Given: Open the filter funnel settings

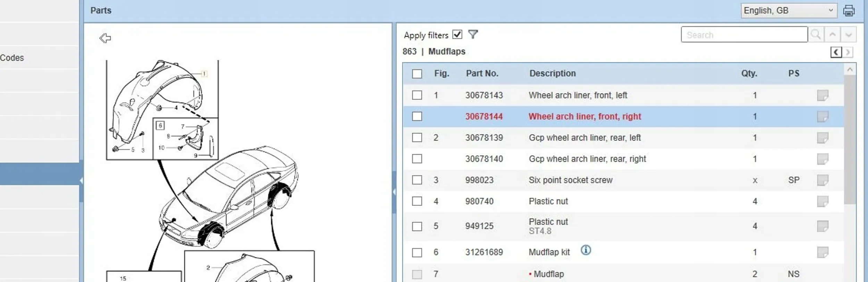Looking at the screenshot, I should [x=473, y=34].
